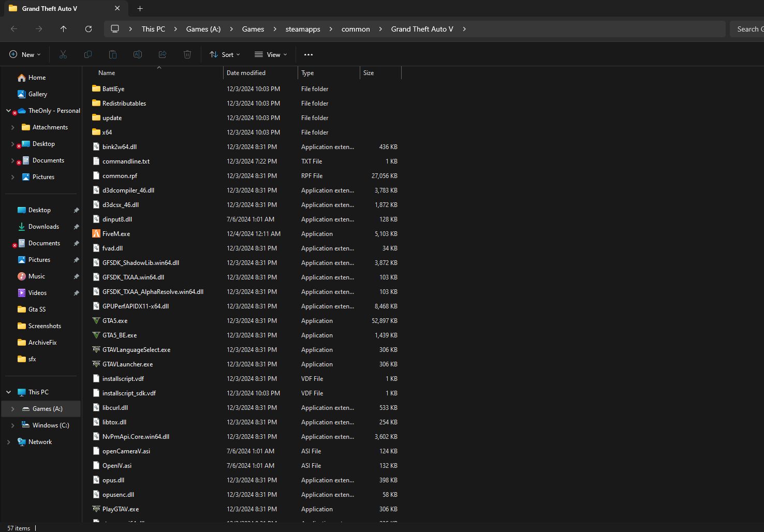Click the Delete trash can icon

click(187, 54)
